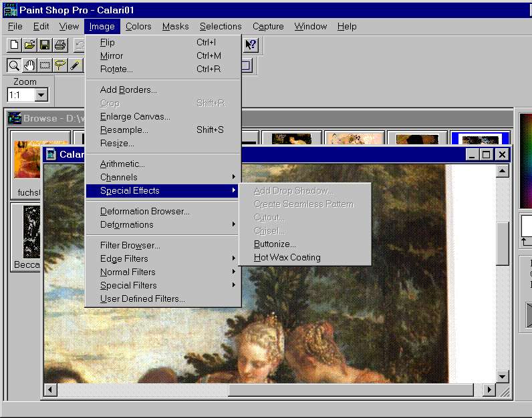Choose Hot Wax Coating effect

pyautogui.click(x=287, y=257)
